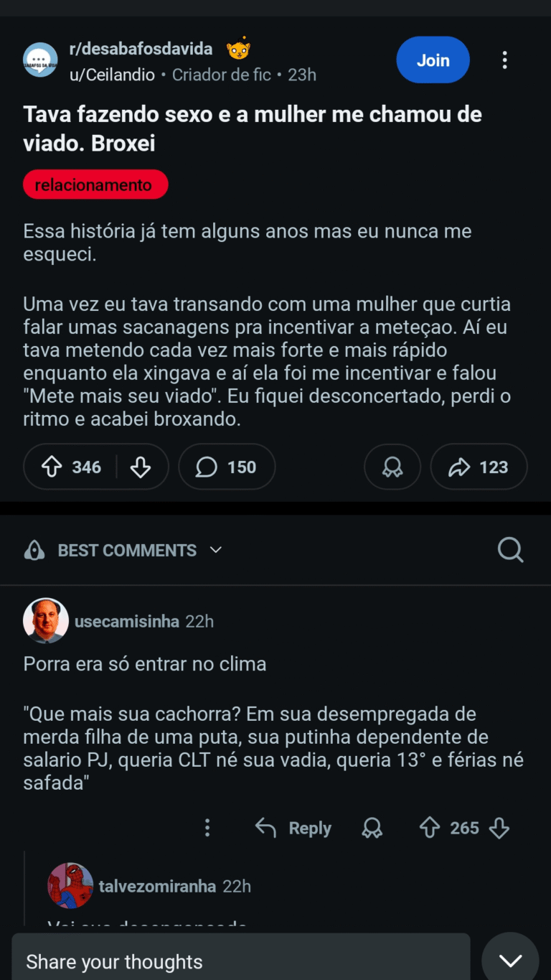Search comments with magnifier icon

click(x=510, y=550)
